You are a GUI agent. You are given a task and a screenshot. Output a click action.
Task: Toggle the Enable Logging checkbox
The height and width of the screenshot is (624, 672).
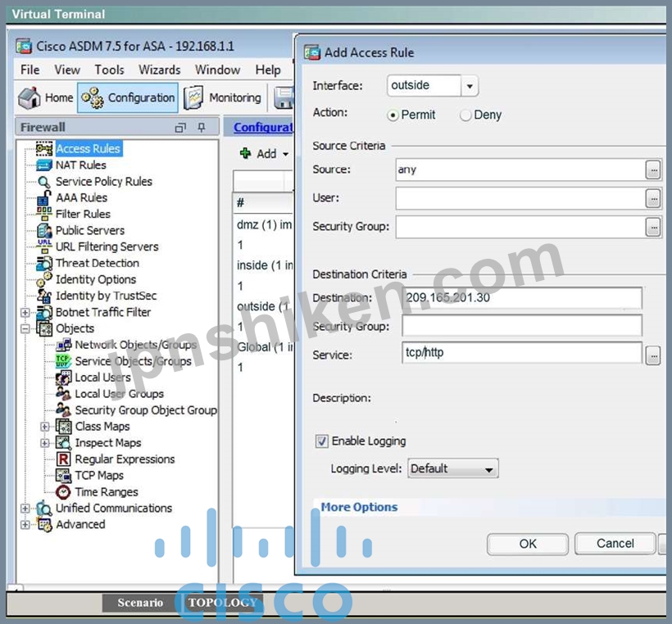[x=321, y=441]
